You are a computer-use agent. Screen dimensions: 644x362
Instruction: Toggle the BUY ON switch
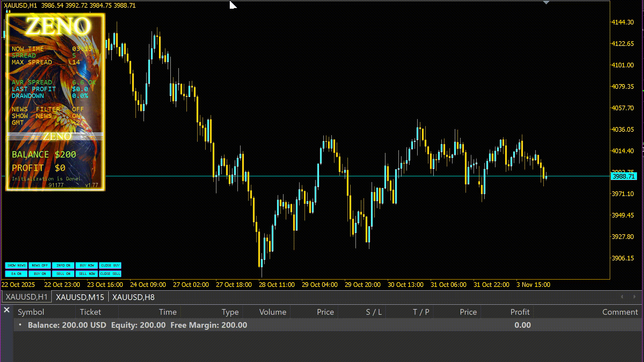coord(40,274)
